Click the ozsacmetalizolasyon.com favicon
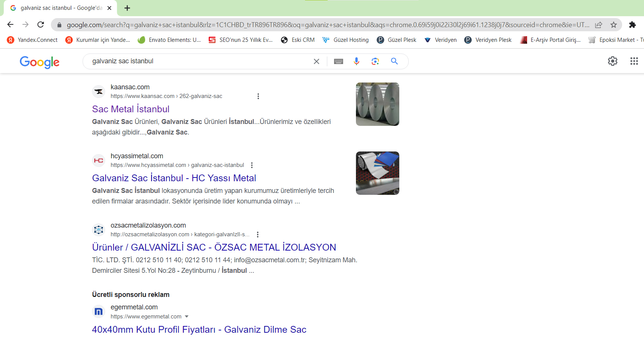The image size is (644, 338). tap(98, 230)
